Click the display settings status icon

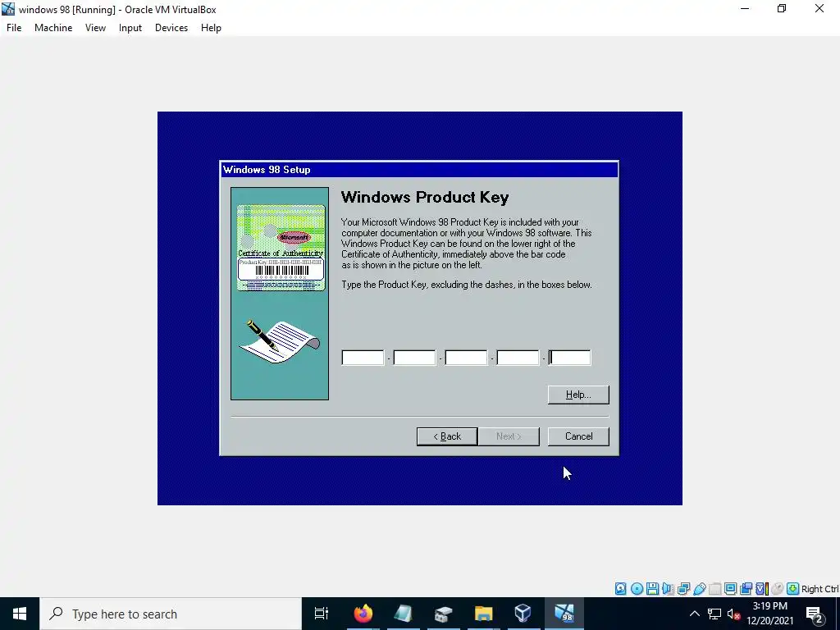730,589
